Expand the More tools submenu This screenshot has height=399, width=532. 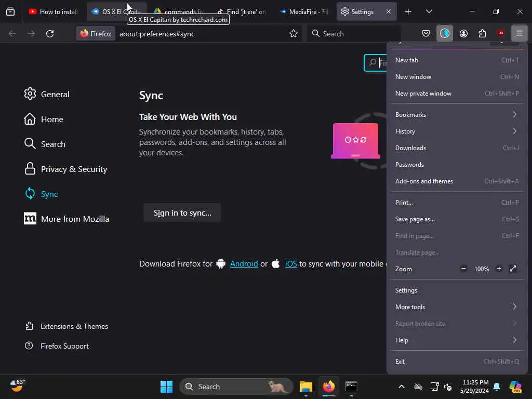457,307
